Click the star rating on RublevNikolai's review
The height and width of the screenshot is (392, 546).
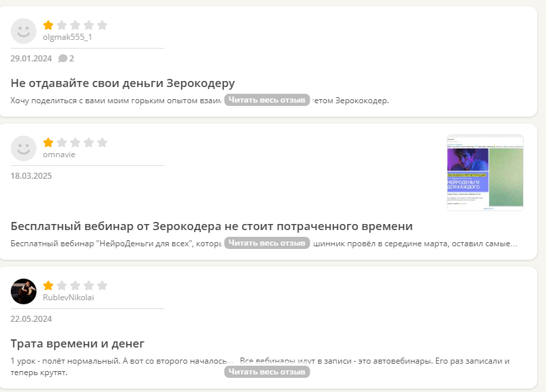[75, 285]
